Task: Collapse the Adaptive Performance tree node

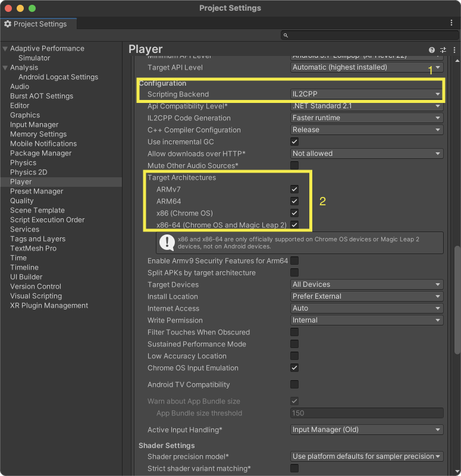Action: (5, 49)
